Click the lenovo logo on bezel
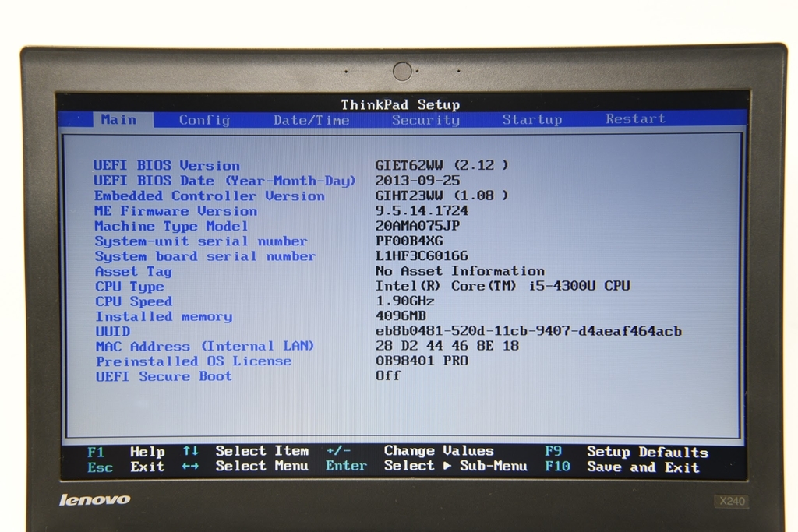This screenshot has height=532, width=798. click(94, 499)
